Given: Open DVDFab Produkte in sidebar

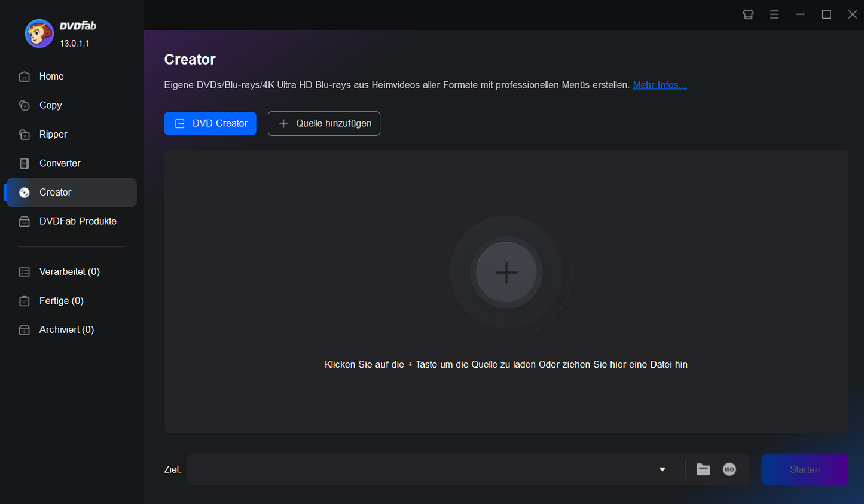Looking at the screenshot, I should pyautogui.click(x=78, y=221).
